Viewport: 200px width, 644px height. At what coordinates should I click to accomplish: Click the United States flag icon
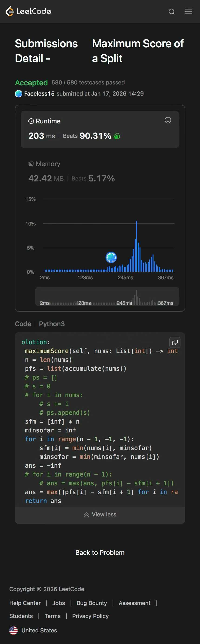click(13, 630)
